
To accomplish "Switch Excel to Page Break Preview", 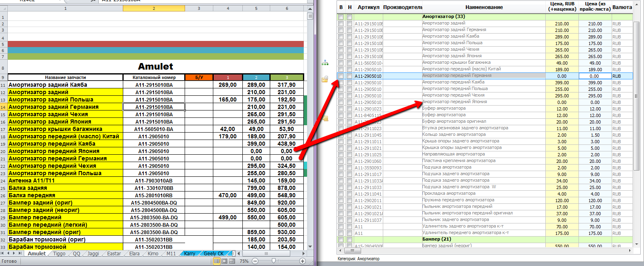I will 232,261.
